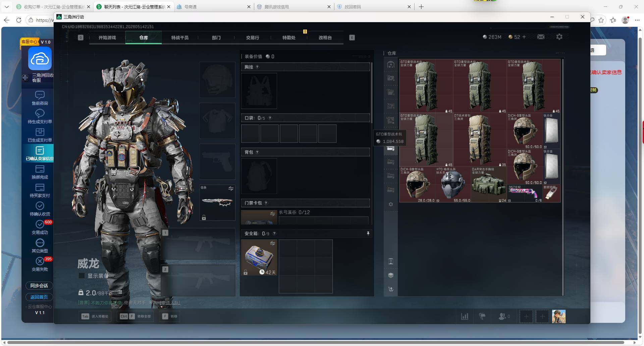Switch to the 部门 tab
The height and width of the screenshot is (346, 644).
(x=216, y=38)
